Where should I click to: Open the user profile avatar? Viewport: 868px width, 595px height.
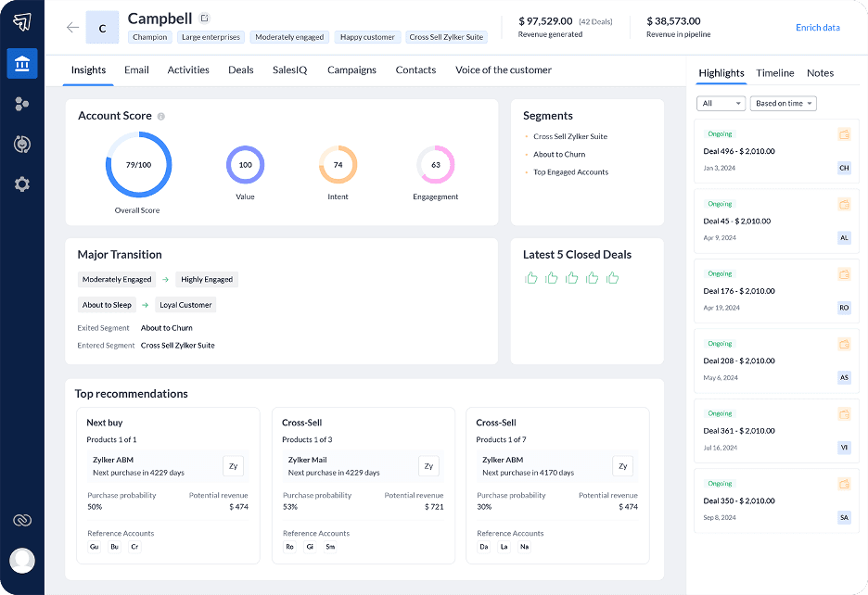pyautogui.click(x=22, y=560)
